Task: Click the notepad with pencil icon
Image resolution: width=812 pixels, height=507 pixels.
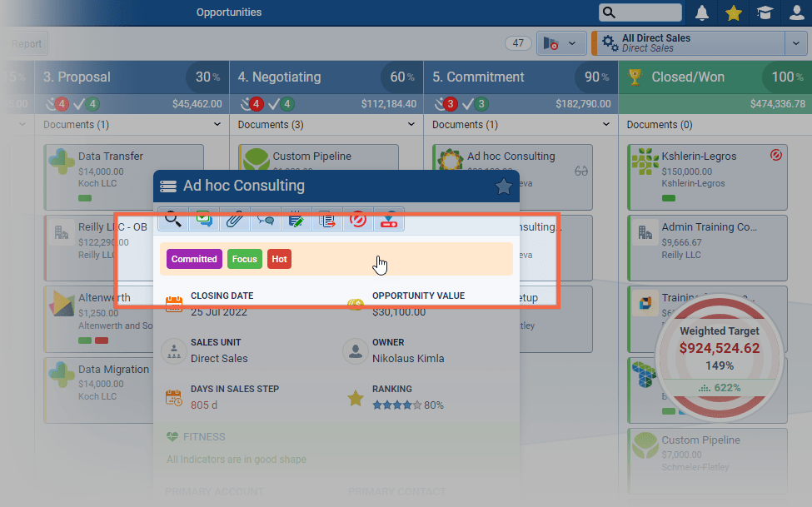Action: (296, 219)
